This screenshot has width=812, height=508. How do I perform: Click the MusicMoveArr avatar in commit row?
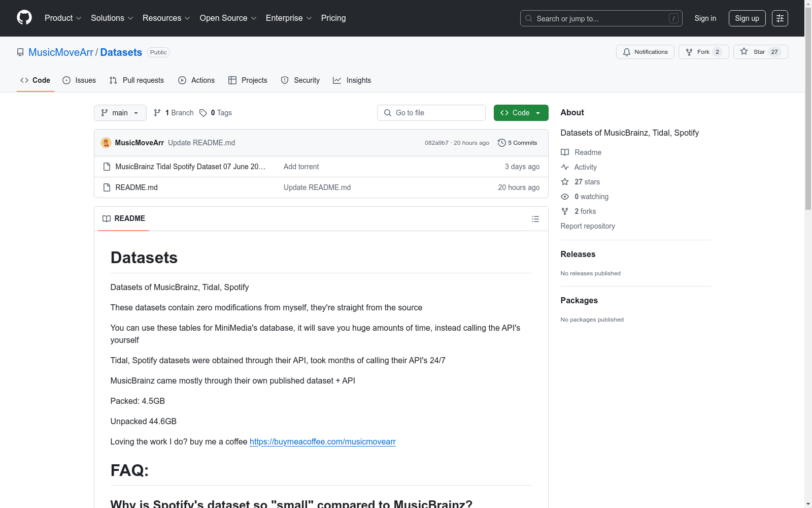coord(106,143)
